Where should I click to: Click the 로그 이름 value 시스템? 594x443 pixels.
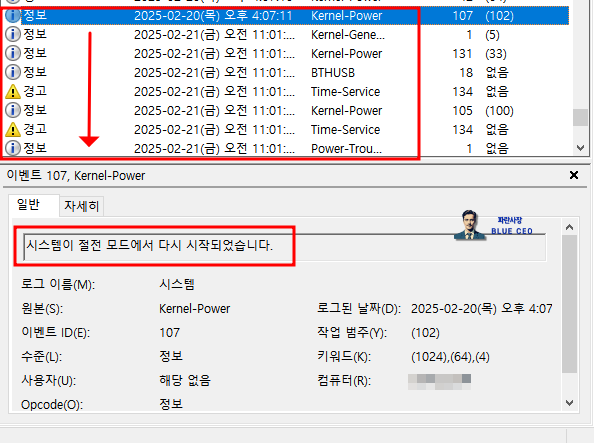point(177,284)
